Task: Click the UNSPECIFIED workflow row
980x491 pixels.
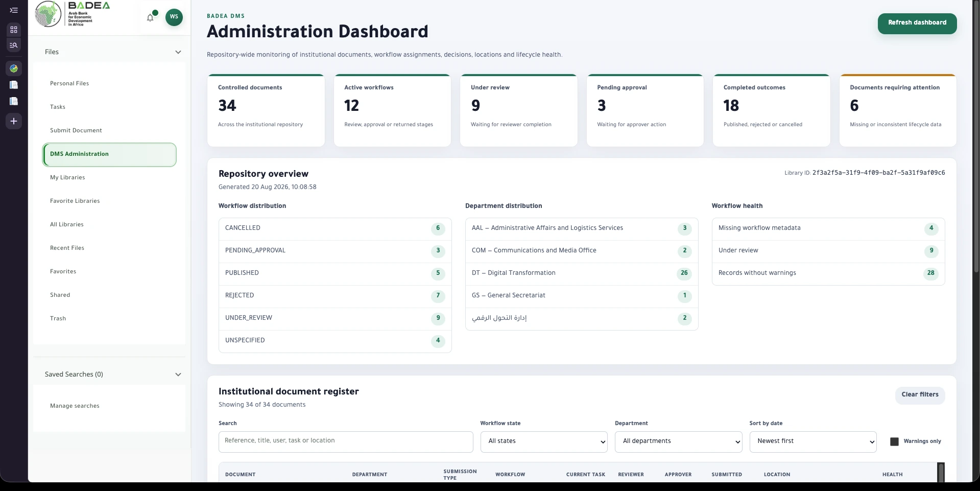Action: (x=335, y=341)
